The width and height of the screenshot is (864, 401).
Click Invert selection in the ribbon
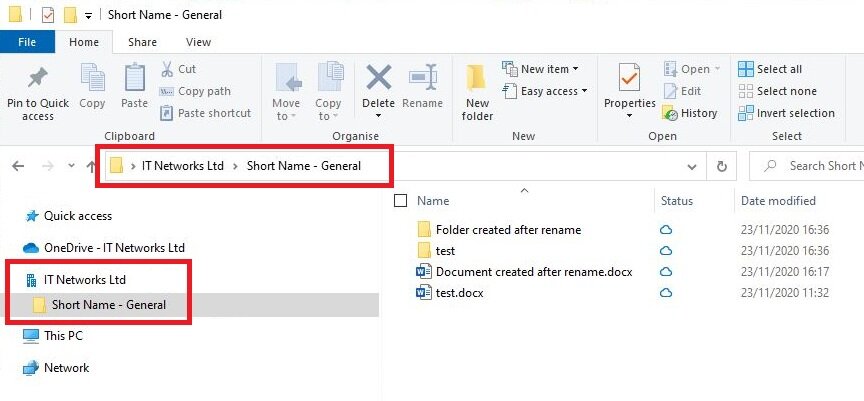pyautogui.click(x=786, y=113)
